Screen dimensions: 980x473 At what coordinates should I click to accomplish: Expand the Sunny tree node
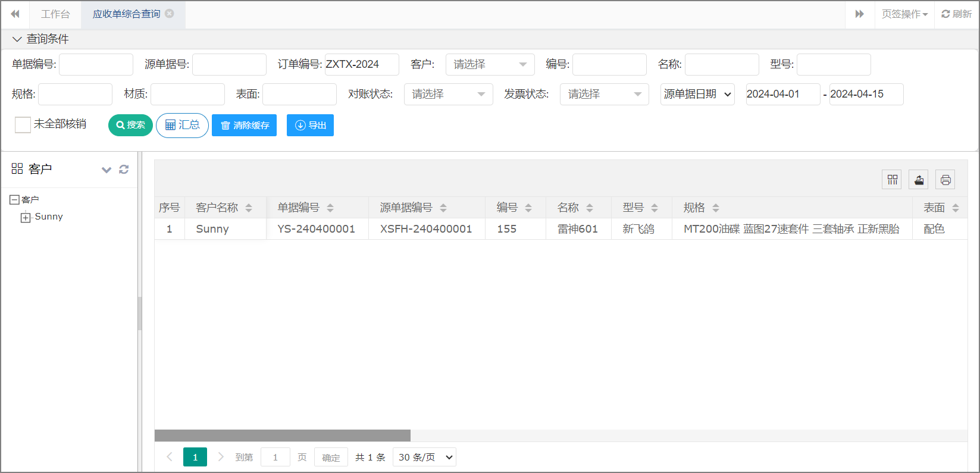pos(26,218)
